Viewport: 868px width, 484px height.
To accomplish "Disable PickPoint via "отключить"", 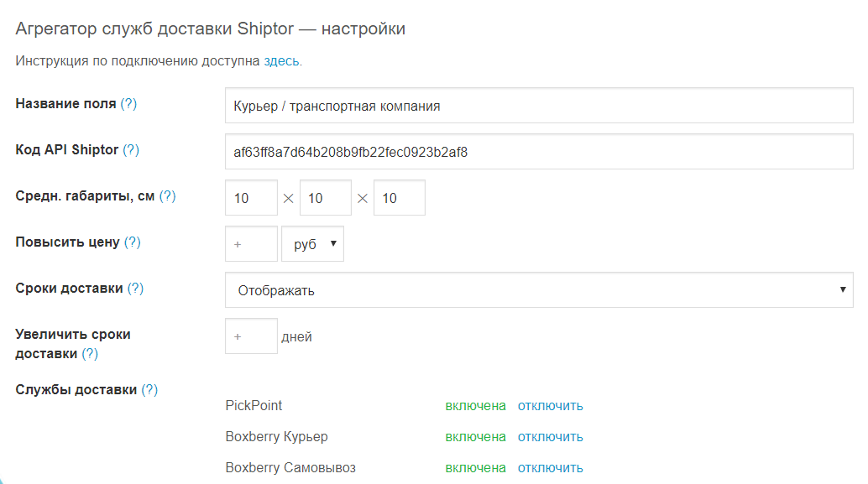I will (x=550, y=406).
